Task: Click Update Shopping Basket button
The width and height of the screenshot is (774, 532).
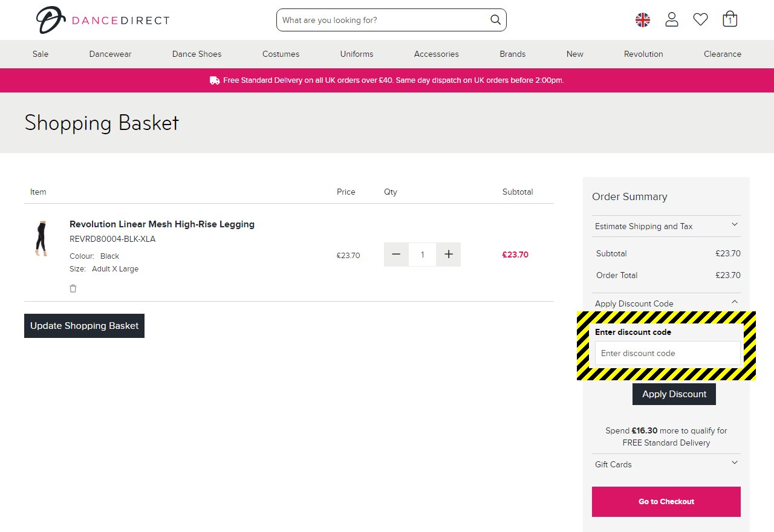Action: (84, 326)
